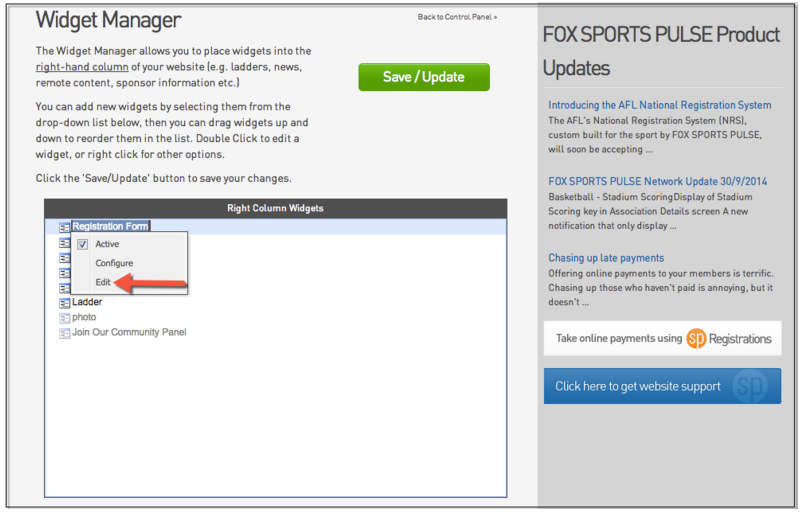Choose Configure from the context menu
The image size is (801, 514).
[114, 263]
